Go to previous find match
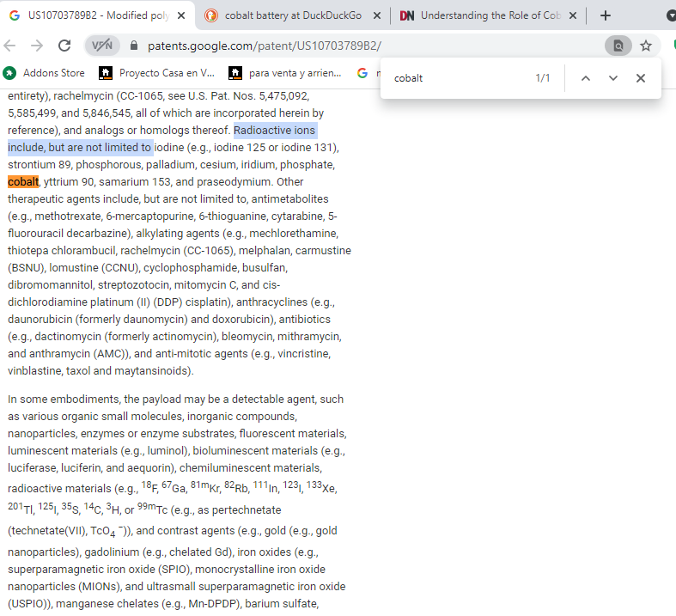676x616 pixels. pos(586,78)
